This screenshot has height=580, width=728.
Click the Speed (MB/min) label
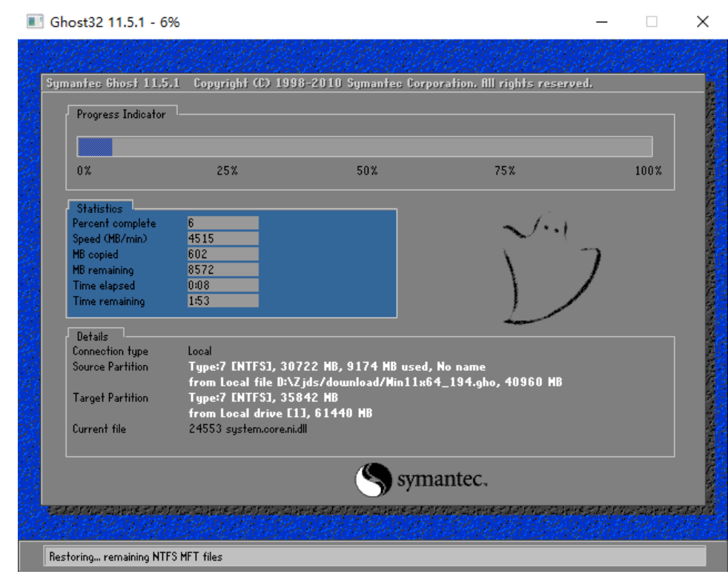coord(110,239)
